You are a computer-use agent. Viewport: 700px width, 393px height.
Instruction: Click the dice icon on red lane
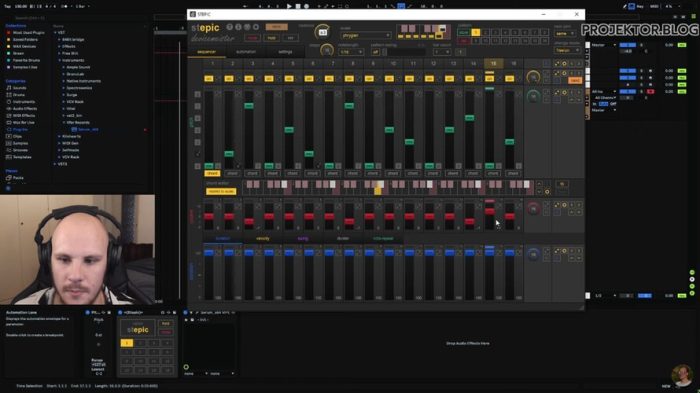pos(557,205)
